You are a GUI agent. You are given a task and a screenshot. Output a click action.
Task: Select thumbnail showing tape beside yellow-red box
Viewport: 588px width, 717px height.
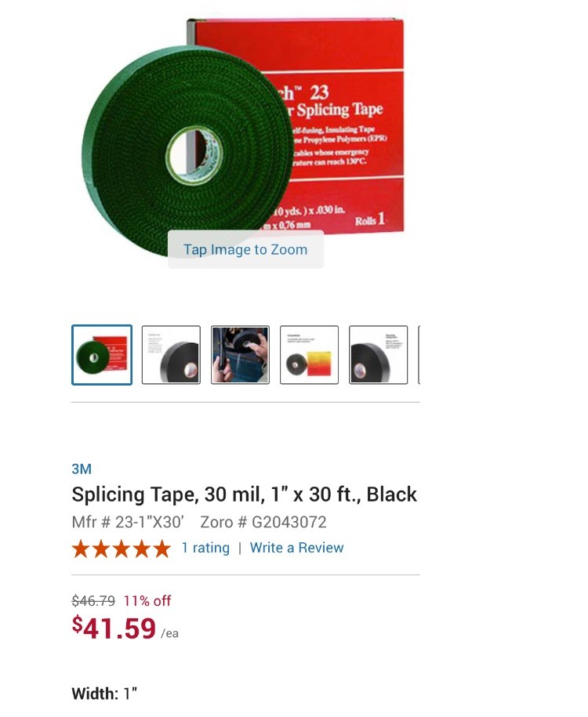point(310,355)
